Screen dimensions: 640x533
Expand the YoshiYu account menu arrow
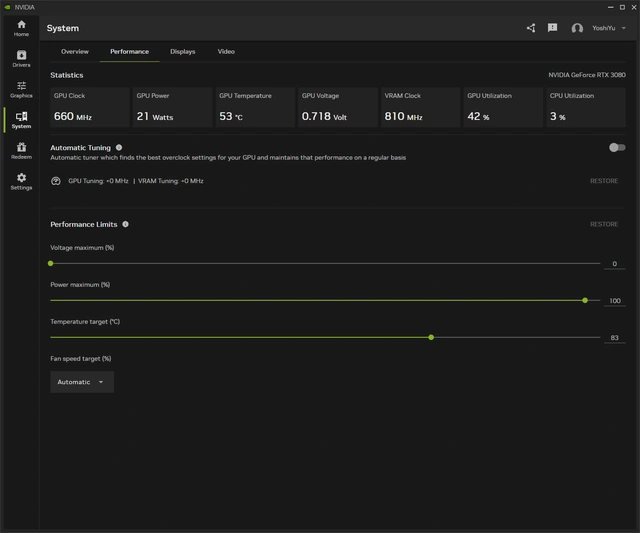624,28
